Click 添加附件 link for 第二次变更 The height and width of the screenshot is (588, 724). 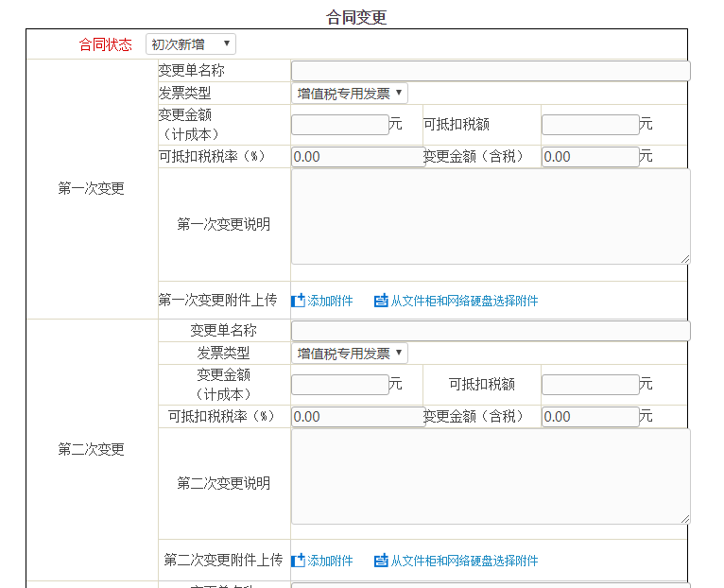tap(330, 561)
